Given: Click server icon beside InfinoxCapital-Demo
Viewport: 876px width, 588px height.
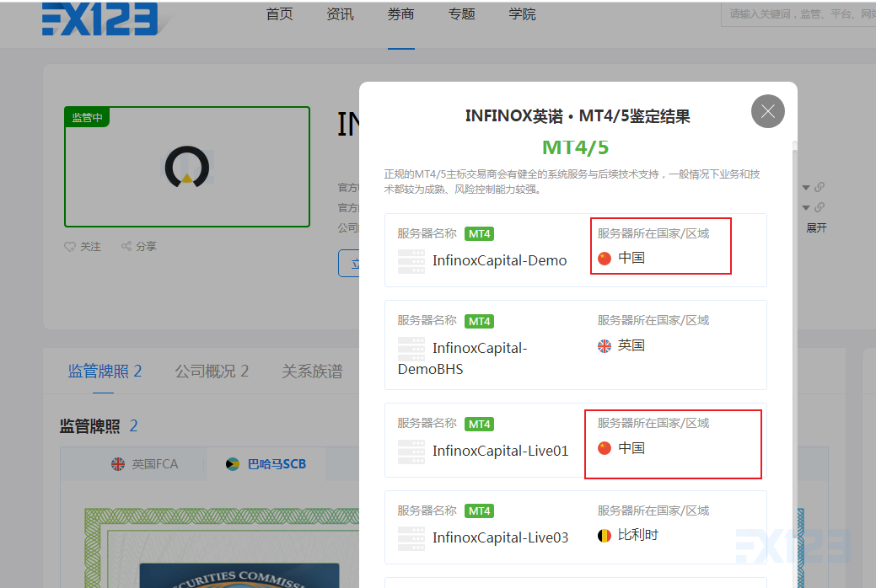Looking at the screenshot, I should (x=411, y=261).
